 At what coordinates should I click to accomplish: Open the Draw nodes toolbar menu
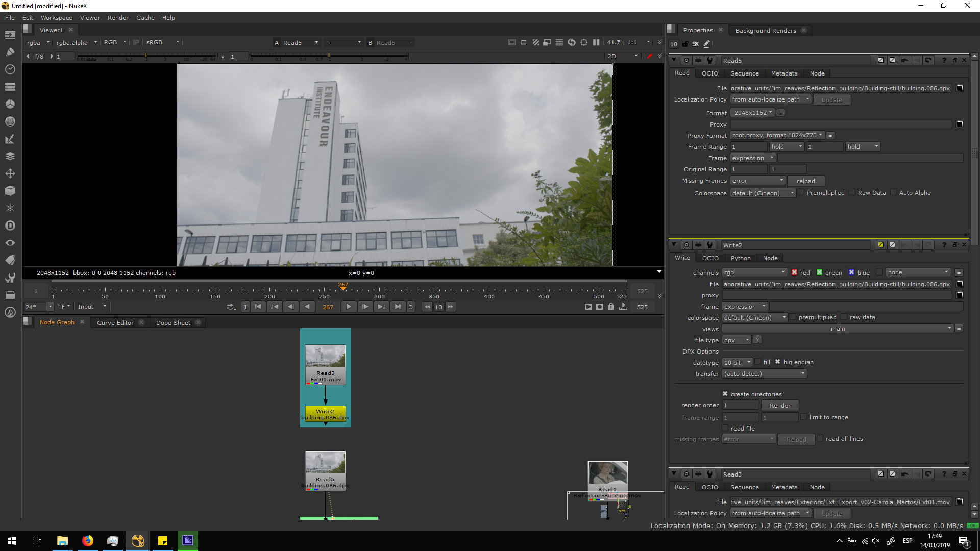pos(10,52)
